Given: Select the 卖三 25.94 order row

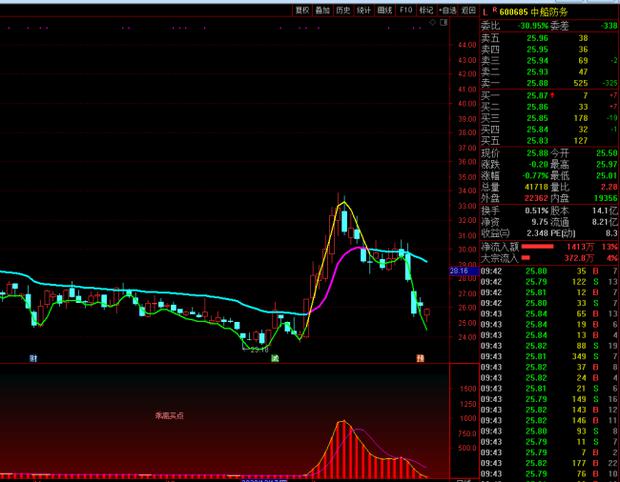Looking at the screenshot, I should coord(549,60).
